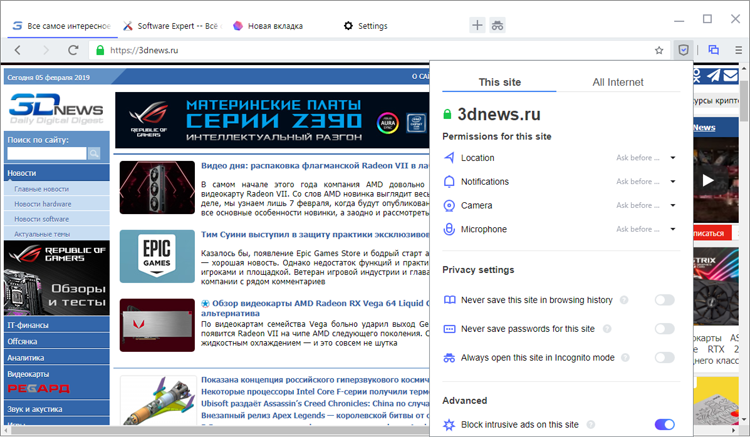This screenshot has width=750, height=437.
Task: Click the Поиск по сайту text field
Action: (x=47, y=153)
